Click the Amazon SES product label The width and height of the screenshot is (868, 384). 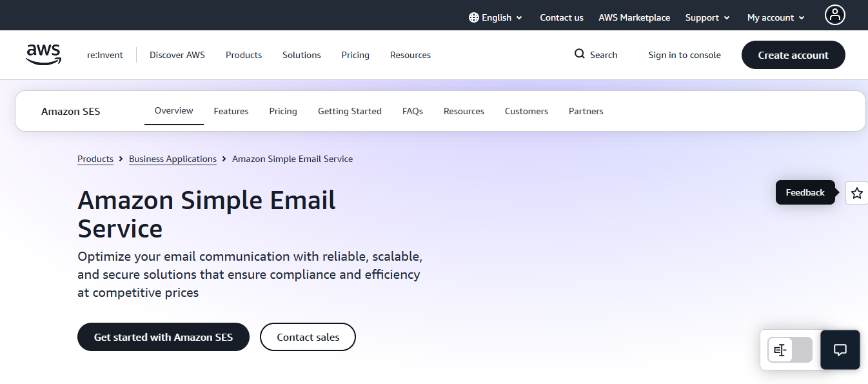[71, 111]
